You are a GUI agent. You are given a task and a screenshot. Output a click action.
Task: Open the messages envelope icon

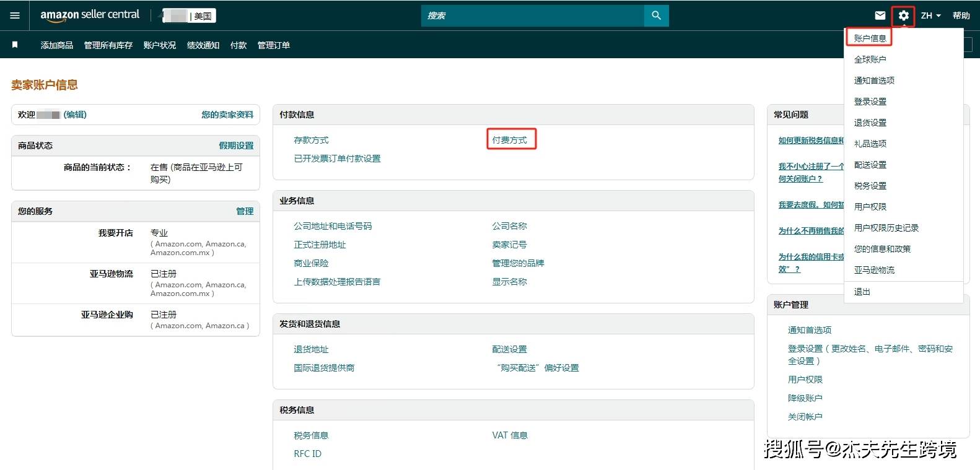click(880, 15)
